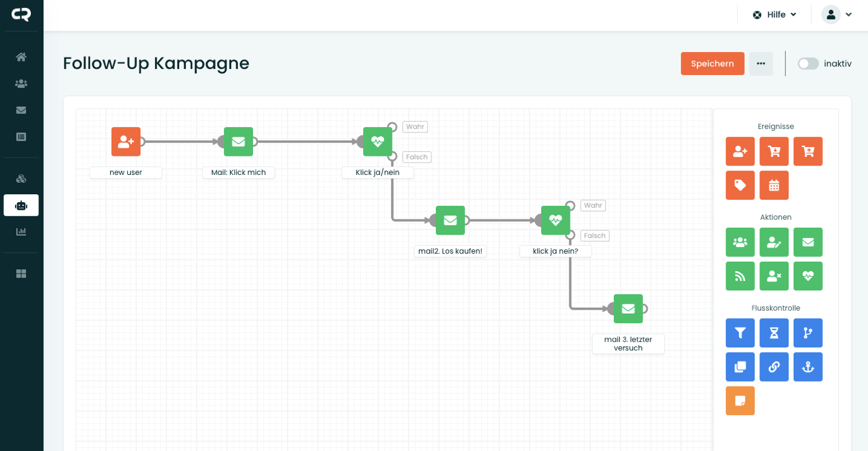Select the calendar event tile
Viewport: 868px width, 451px height.
point(774,185)
